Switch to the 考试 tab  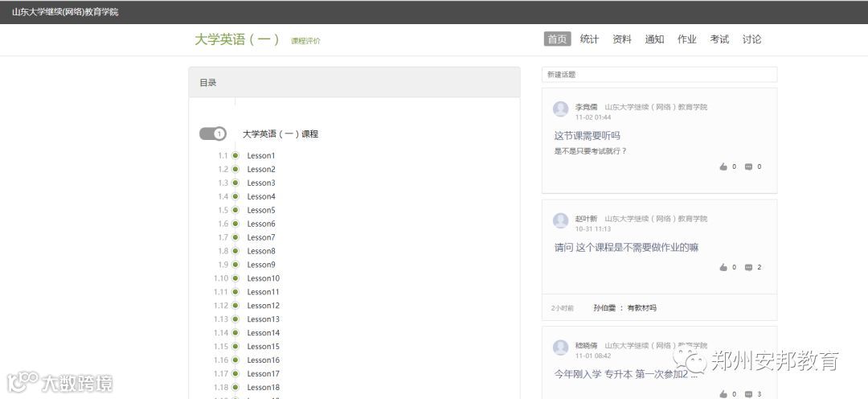point(719,39)
